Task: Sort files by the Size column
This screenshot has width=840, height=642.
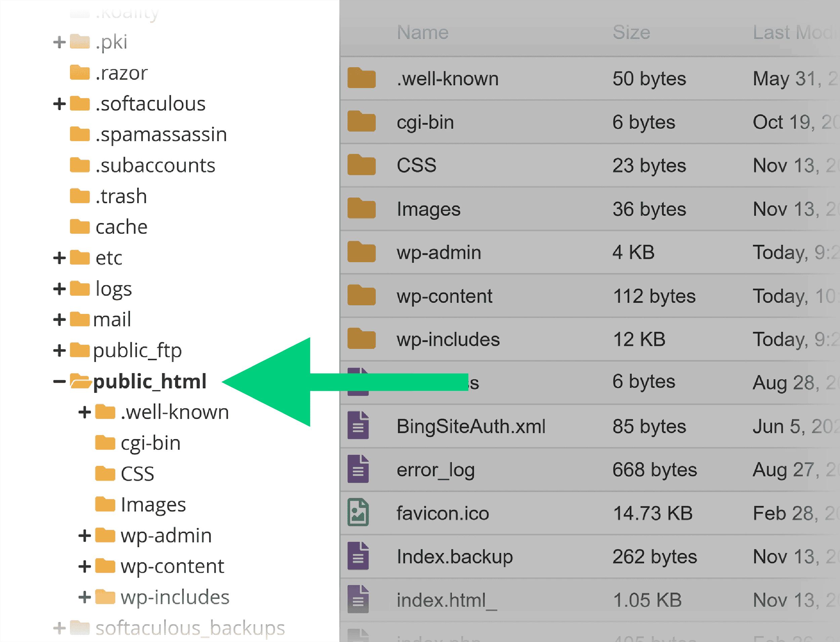Action: coord(631,32)
